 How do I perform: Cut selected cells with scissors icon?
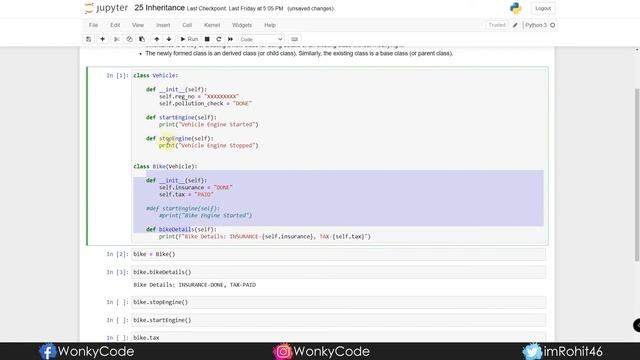click(x=117, y=39)
